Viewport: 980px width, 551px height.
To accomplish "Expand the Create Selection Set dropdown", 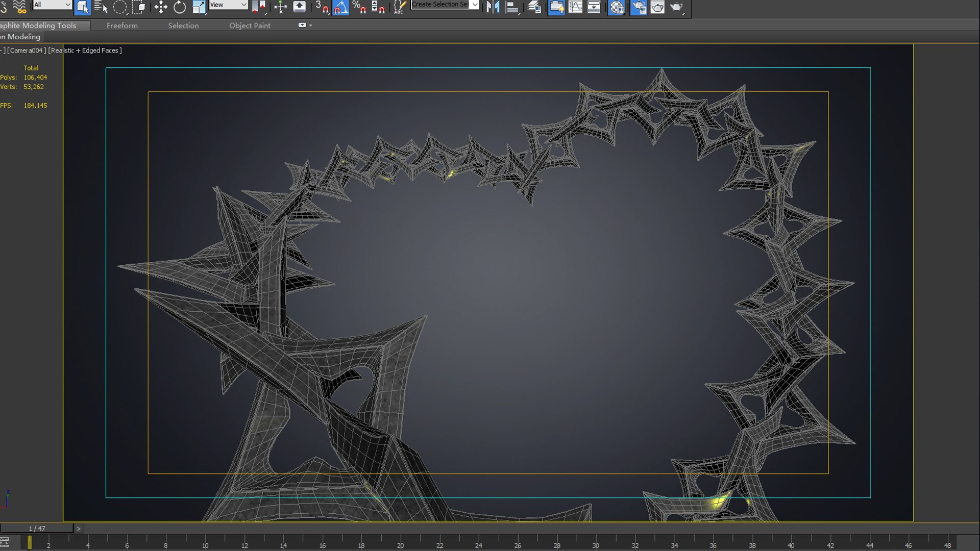I will coord(475,5).
